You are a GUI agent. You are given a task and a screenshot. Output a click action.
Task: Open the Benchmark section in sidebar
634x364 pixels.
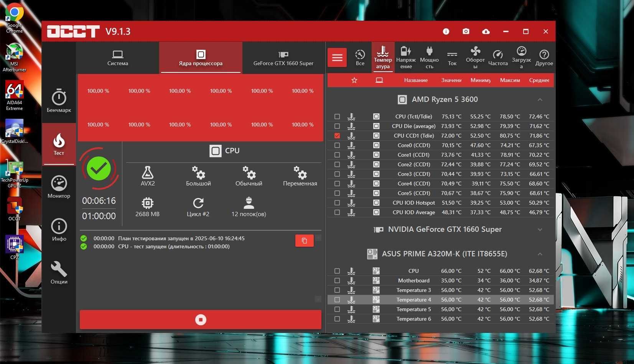59,100
